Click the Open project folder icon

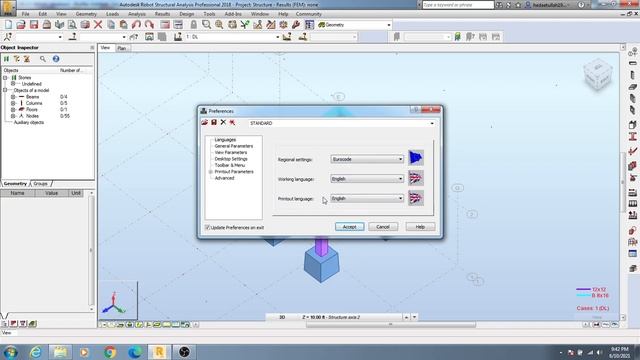point(21,25)
